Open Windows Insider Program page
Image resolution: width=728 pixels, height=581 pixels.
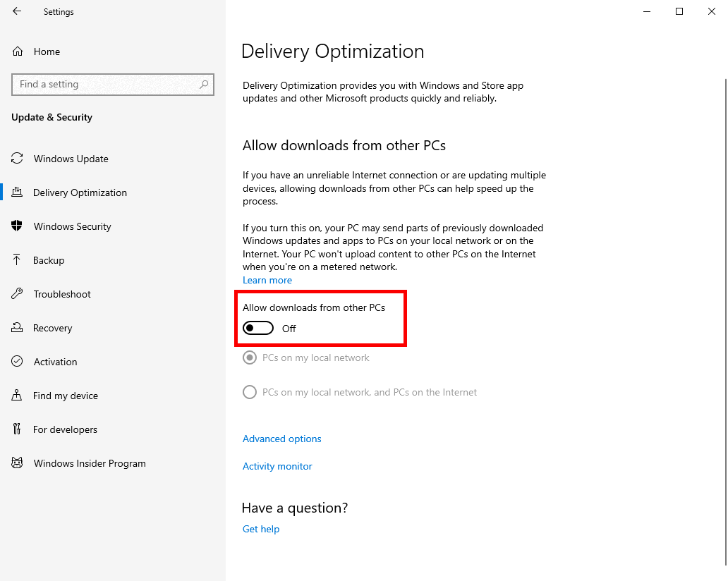coord(113,463)
